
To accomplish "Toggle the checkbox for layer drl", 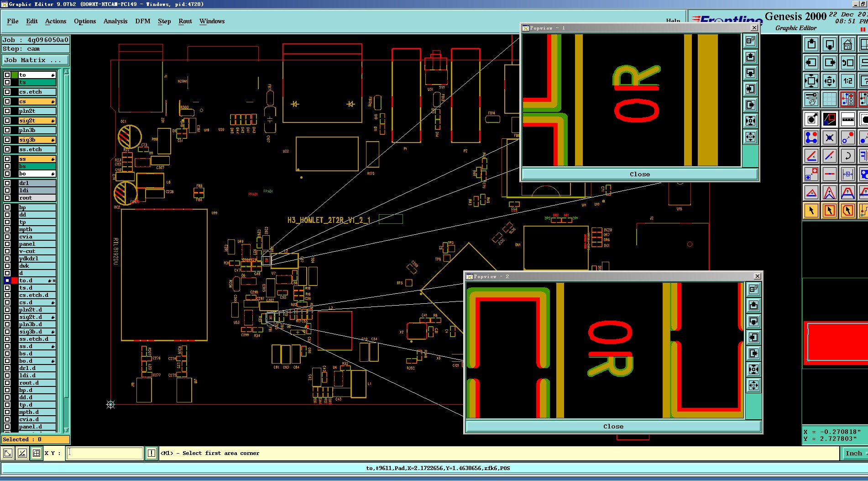I will tap(7, 183).
